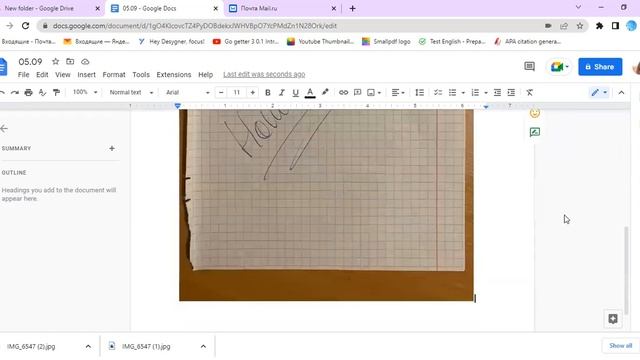Viewport: 640px width, 360px height.
Task: Open Google Meet call dropdown
Action: tap(560, 67)
